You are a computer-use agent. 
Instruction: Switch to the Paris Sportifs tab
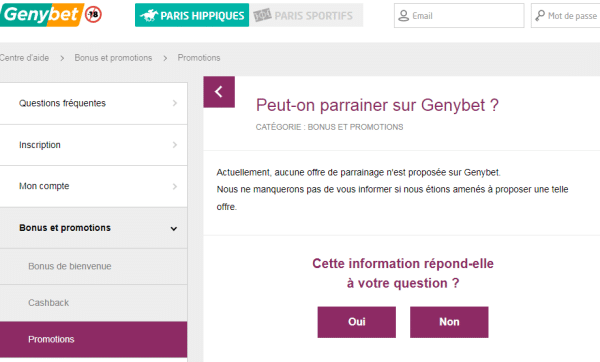pos(306,15)
